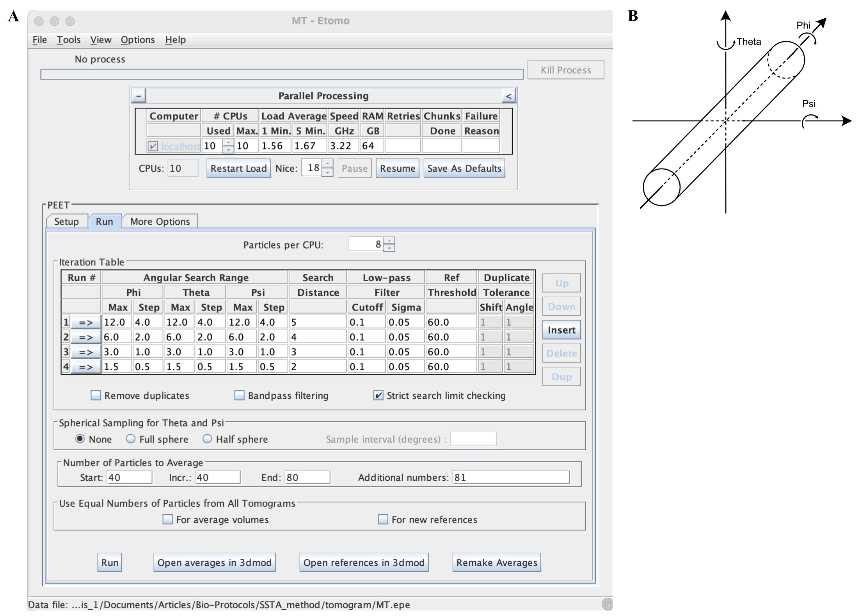Viewport: 860px width, 616px height.
Task: Click row 1 Phi Max cell 12.0
Action: tap(117, 322)
